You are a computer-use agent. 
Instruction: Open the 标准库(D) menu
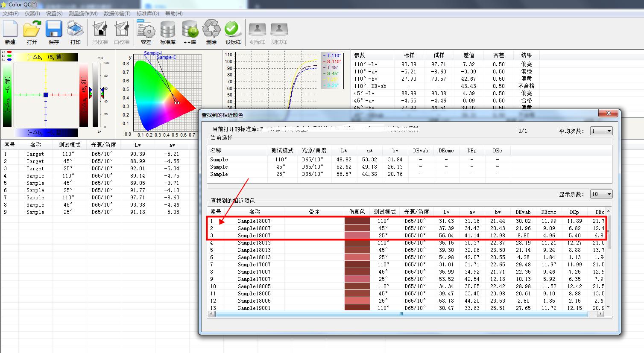[147, 14]
